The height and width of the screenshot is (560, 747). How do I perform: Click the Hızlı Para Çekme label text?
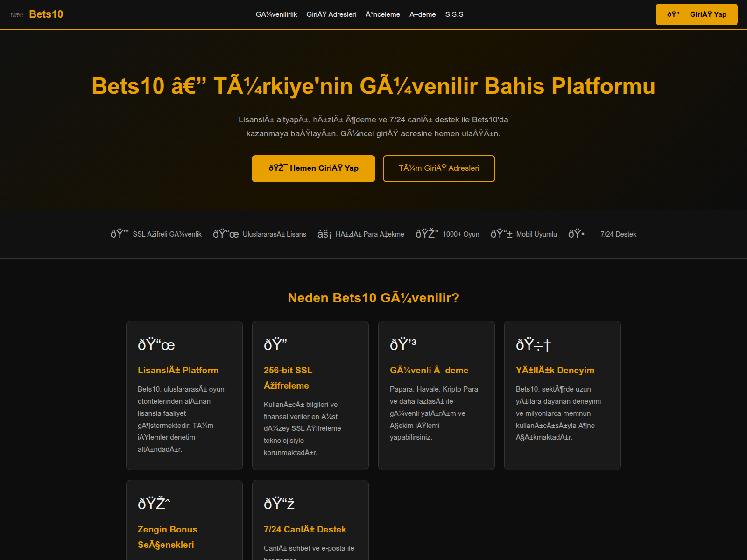[370, 234]
